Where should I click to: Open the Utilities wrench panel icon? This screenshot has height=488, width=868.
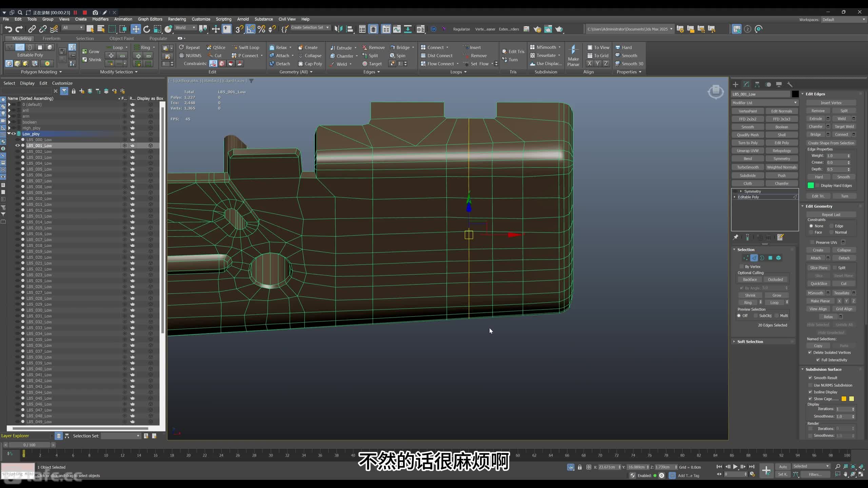790,84
